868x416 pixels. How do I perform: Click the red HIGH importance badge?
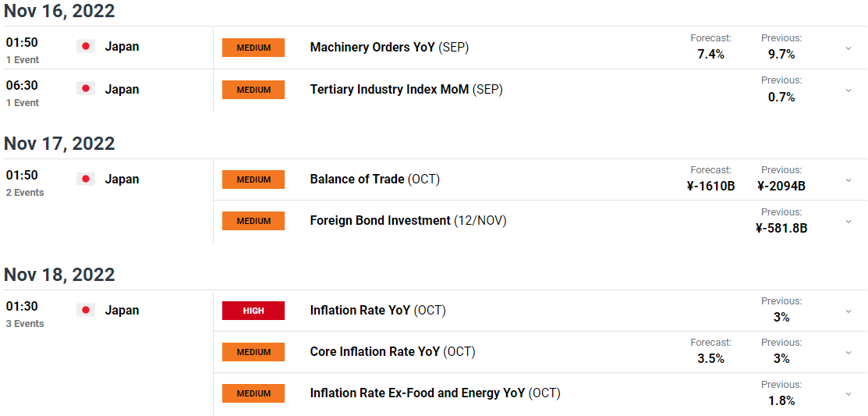click(x=253, y=311)
